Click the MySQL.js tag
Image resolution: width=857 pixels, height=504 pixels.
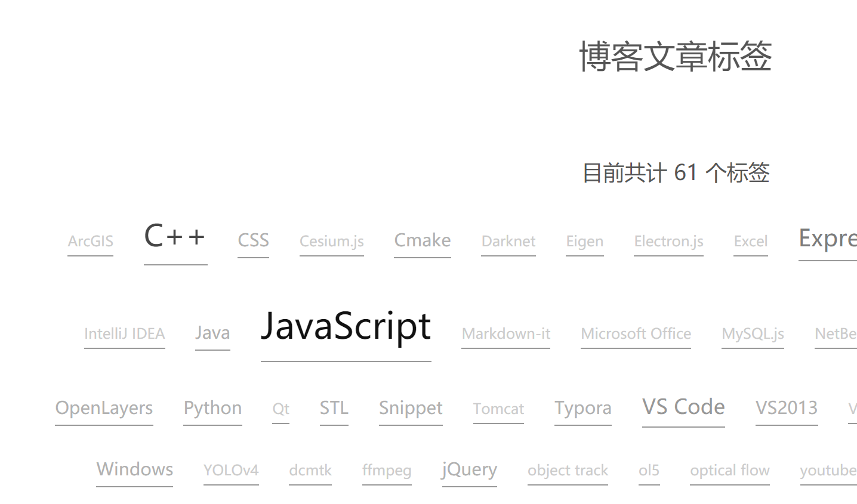point(753,333)
